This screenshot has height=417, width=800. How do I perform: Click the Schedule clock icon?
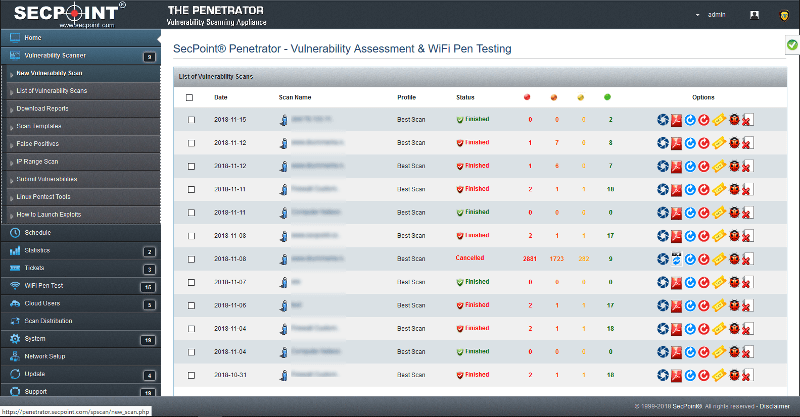pos(15,233)
